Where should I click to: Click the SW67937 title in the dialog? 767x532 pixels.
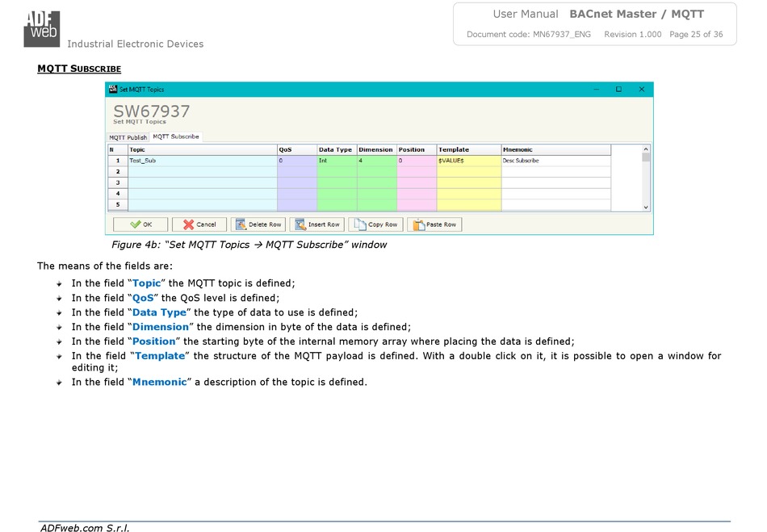point(152,111)
